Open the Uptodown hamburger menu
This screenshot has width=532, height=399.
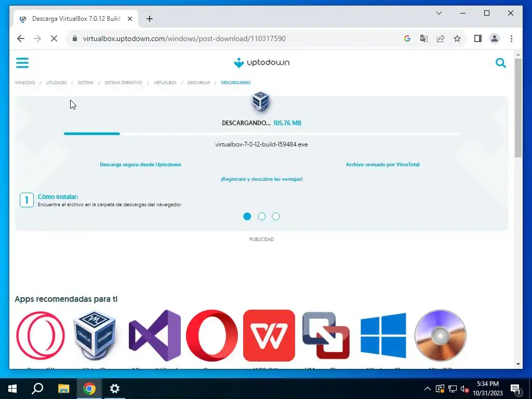point(22,63)
